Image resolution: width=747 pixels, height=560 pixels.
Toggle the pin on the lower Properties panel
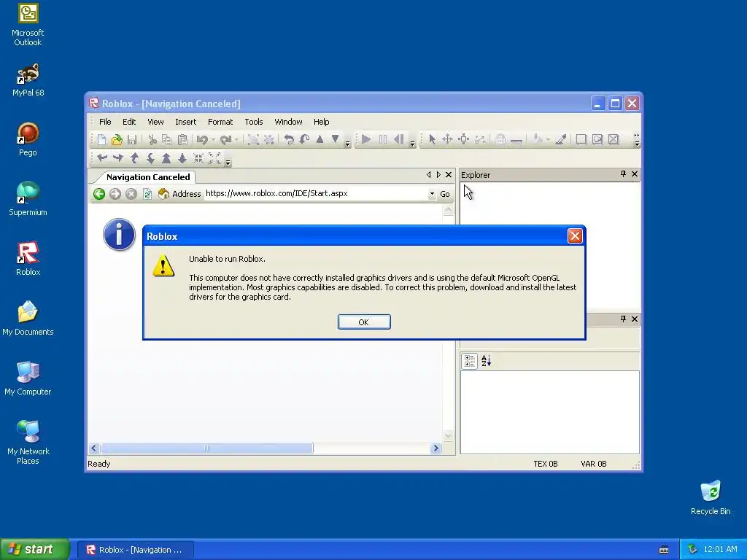623,319
